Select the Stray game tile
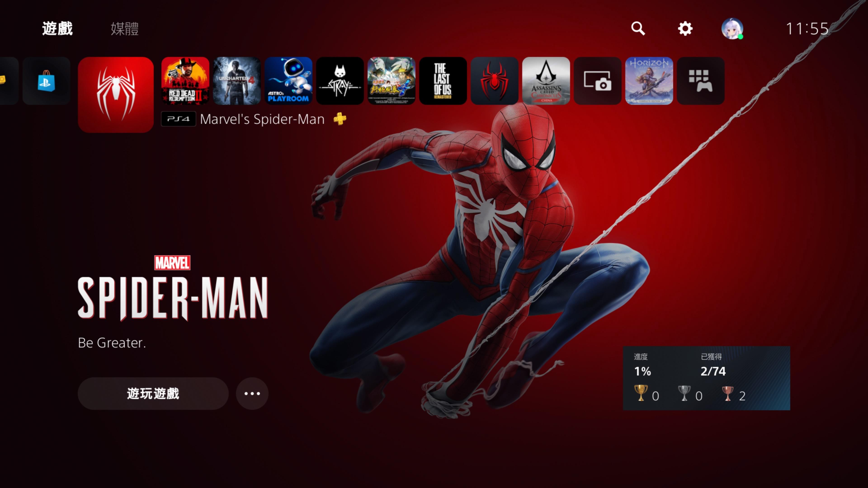 click(340, 81)
